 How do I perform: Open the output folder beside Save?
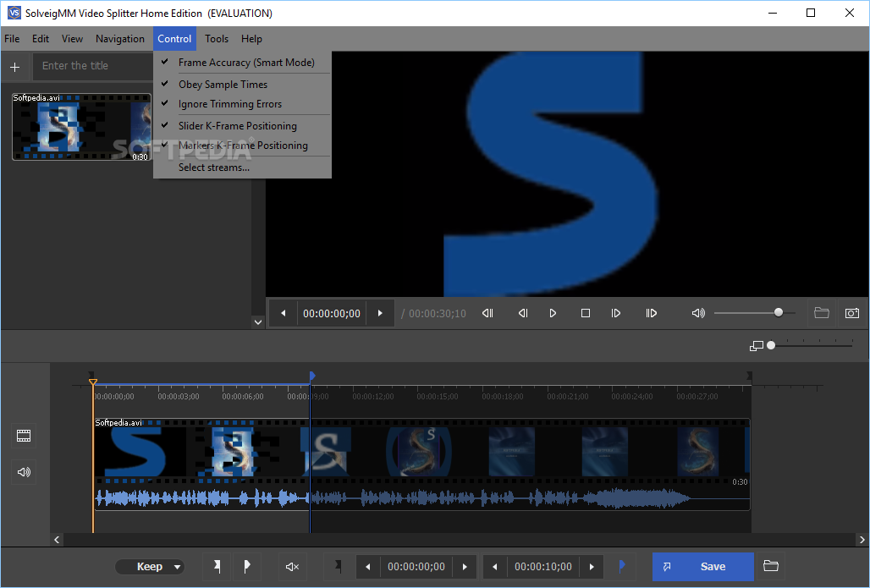click(771, 566)
